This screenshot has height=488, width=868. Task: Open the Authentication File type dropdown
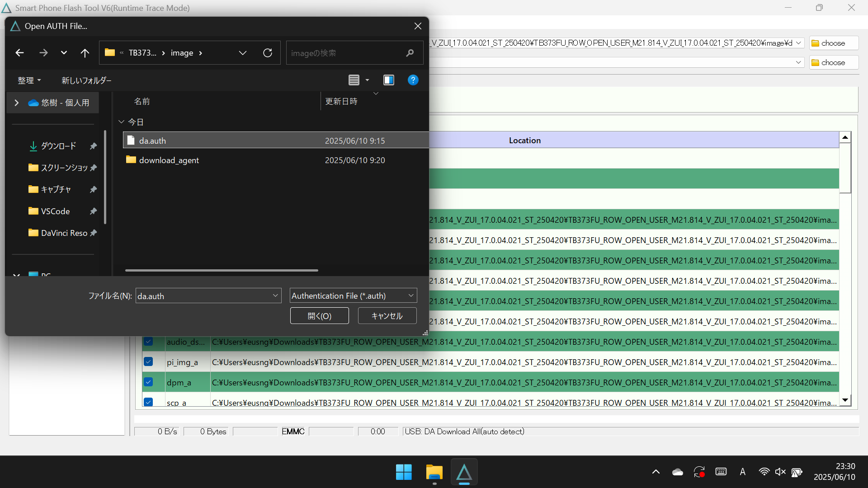pos(410,296)
